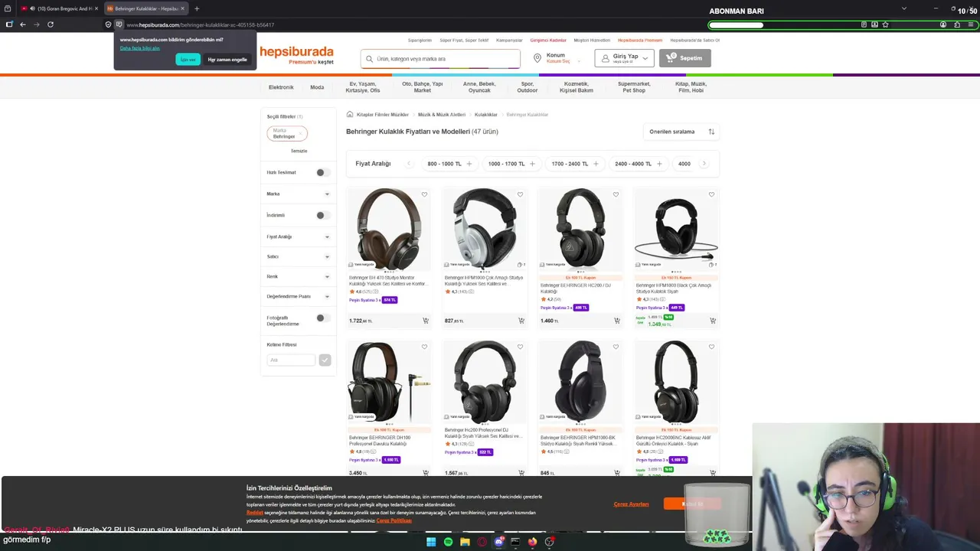Expand the Satıcı filter section
The height and width of the screenshot is (551, 980).
pos(299,256)
